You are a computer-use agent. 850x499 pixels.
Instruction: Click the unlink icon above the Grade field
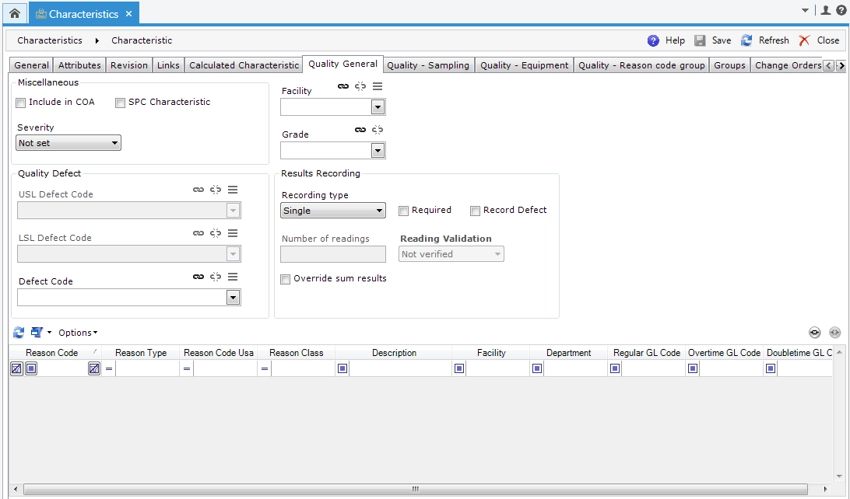(377, 130)
